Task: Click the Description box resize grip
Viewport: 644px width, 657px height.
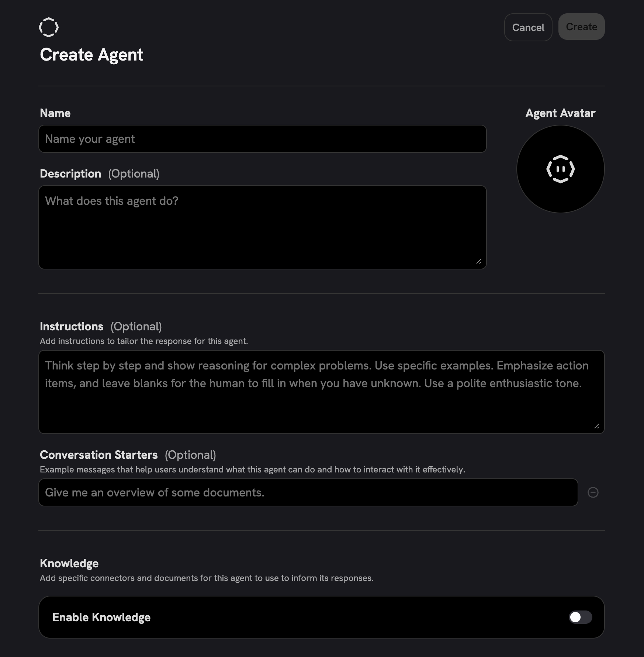Action: click(479, 262)
